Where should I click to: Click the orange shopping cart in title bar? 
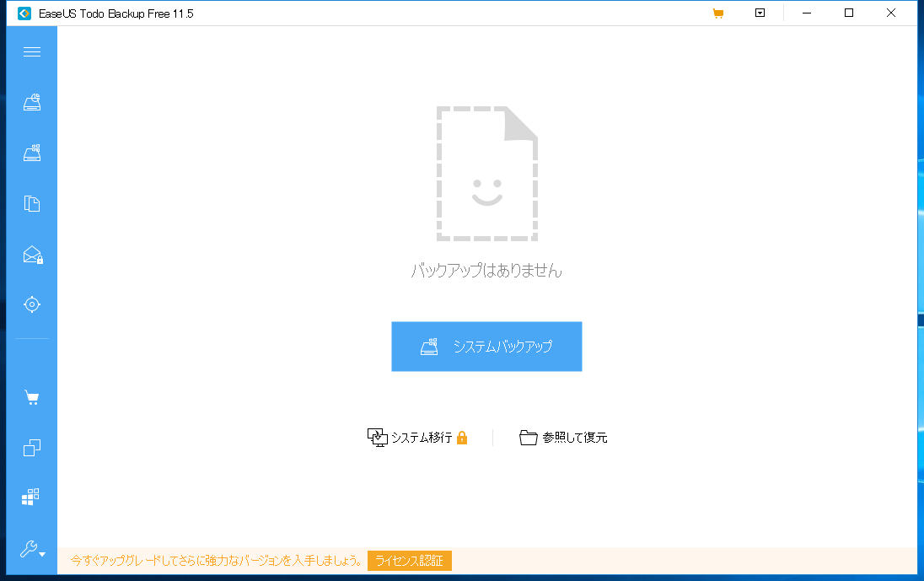tap(718, 13)
